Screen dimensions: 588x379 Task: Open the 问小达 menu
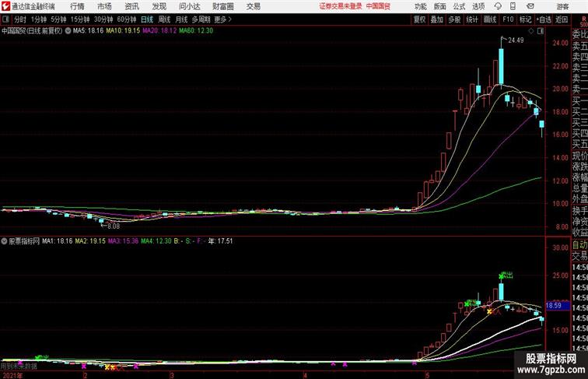pos(189,6)
